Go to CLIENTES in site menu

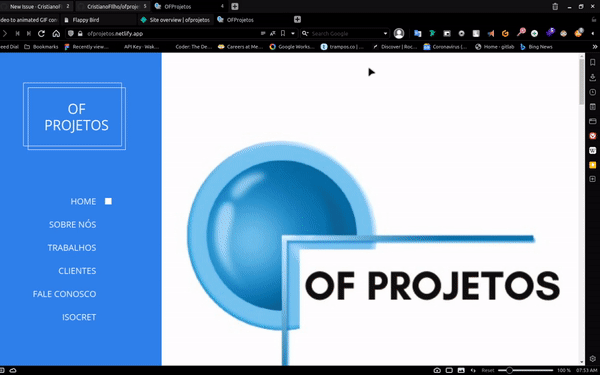(77, 271)
